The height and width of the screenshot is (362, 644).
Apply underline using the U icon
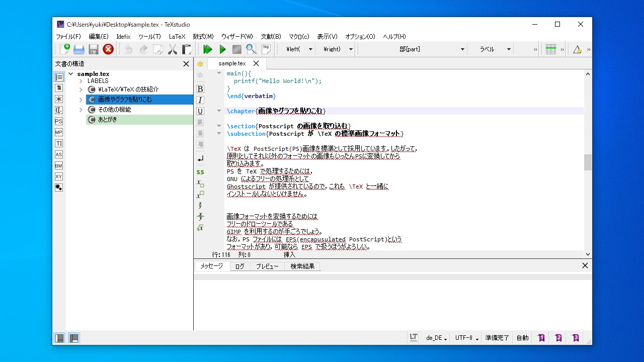(200, 111)
